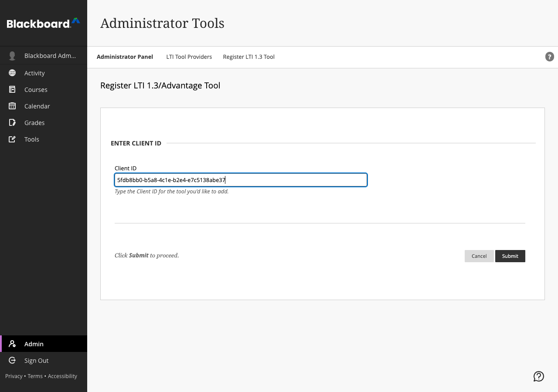This screenshot has width=558, height=392.
Task: Go to Administrator Panel breadcrumb
Action: point(125,57)
